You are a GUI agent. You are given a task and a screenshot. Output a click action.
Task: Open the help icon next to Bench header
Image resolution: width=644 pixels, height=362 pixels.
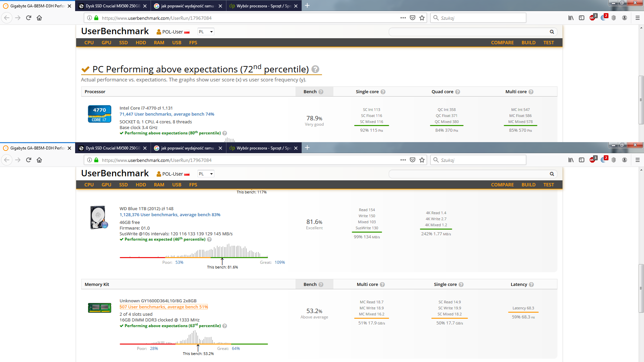(321, 92)
